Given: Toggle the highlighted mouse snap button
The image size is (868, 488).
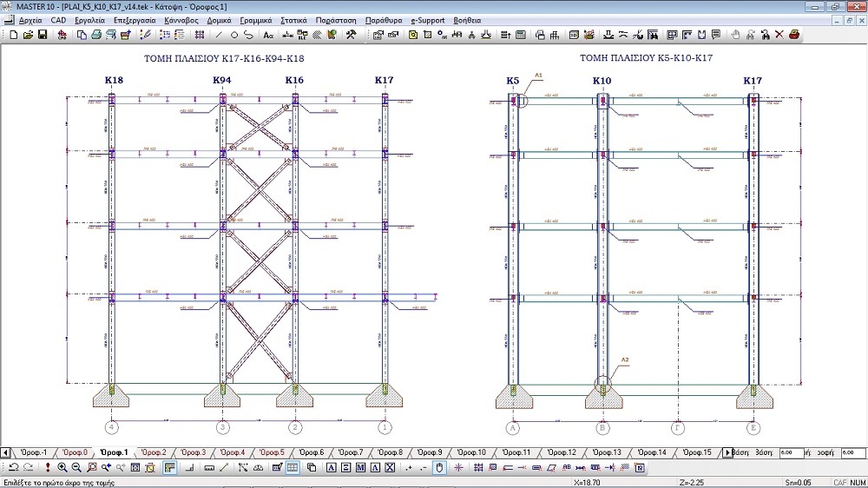Looking at the screenshot, I should point(439,467).
